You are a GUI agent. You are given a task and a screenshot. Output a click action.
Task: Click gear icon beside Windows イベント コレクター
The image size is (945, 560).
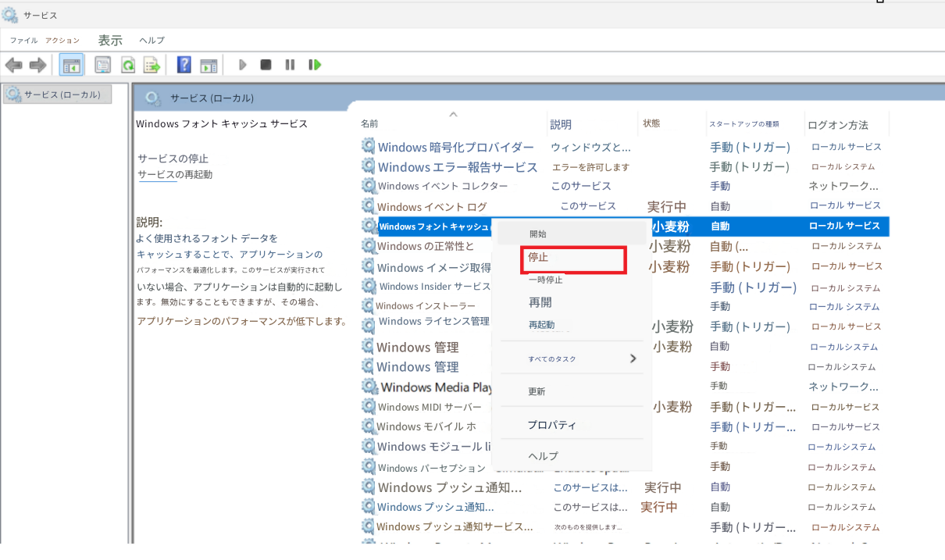(369, 186)
